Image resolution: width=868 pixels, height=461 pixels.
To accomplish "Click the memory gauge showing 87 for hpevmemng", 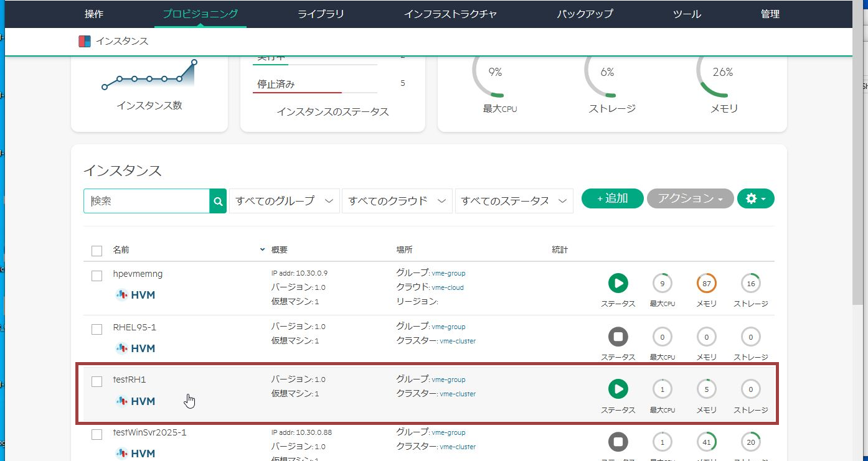I will (x=706, y=284).
